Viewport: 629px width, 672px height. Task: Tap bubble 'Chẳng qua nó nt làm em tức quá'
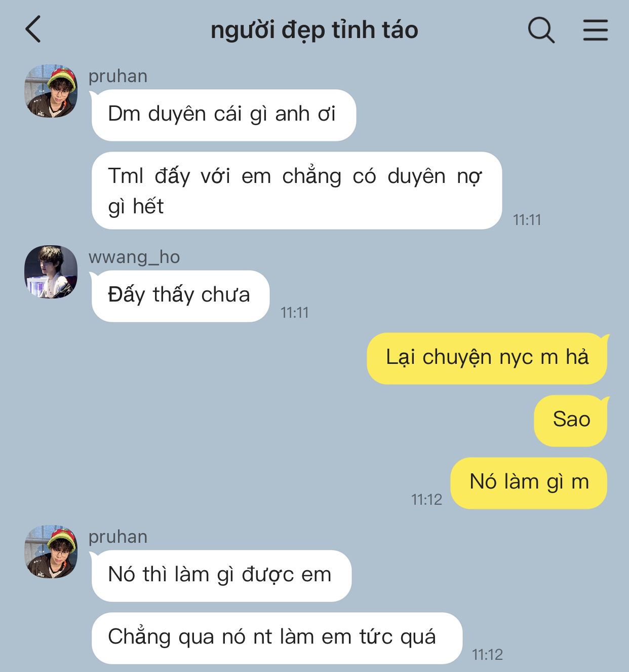[x=277, y=638]
